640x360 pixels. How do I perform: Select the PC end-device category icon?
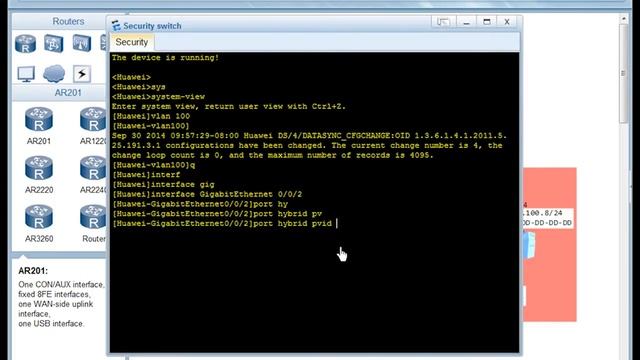(x=26, y=74)
